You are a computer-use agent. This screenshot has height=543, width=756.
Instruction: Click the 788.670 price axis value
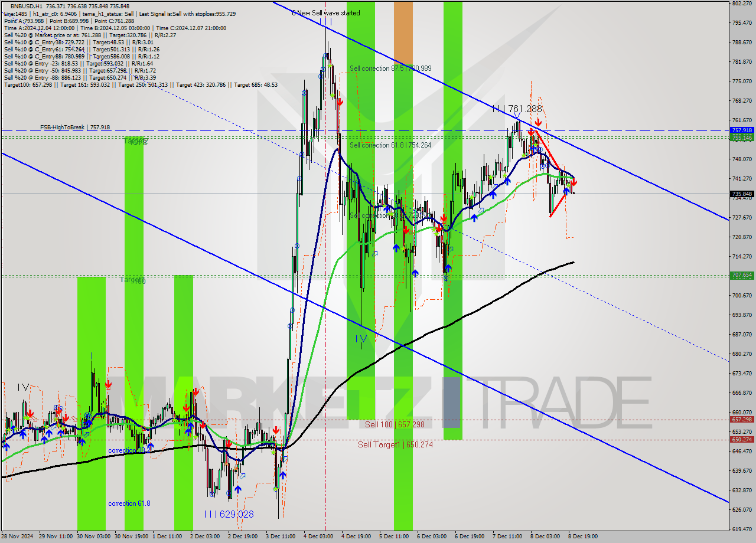coord(742,42)
